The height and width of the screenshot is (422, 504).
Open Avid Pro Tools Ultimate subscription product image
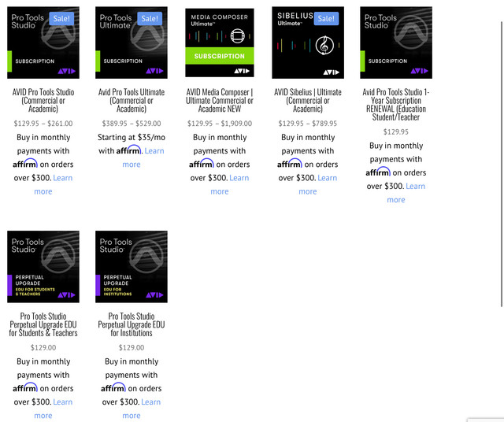pyautogui.click(x=132, y=43)
